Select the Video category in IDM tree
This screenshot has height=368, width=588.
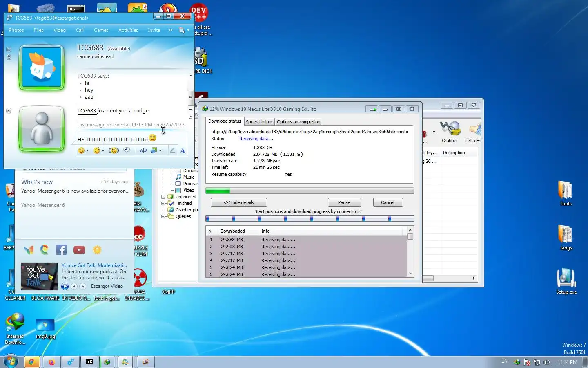pos(185,190)
